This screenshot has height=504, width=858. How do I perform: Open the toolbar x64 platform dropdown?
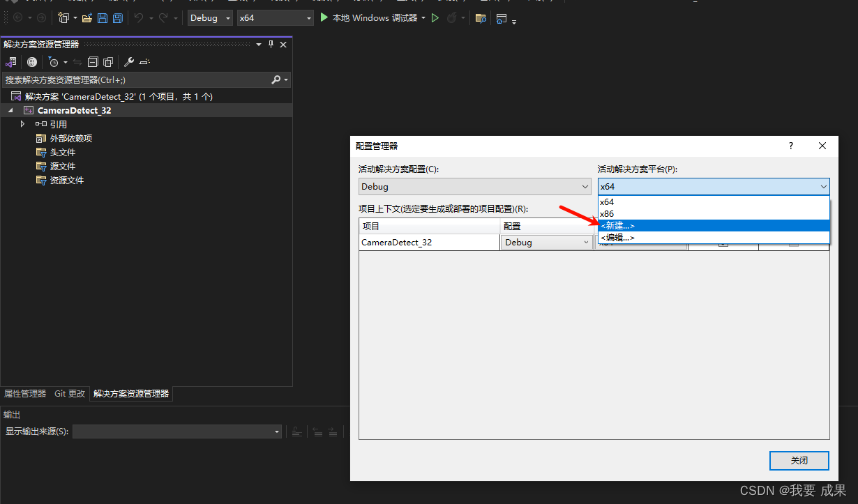tap(275, 18)
